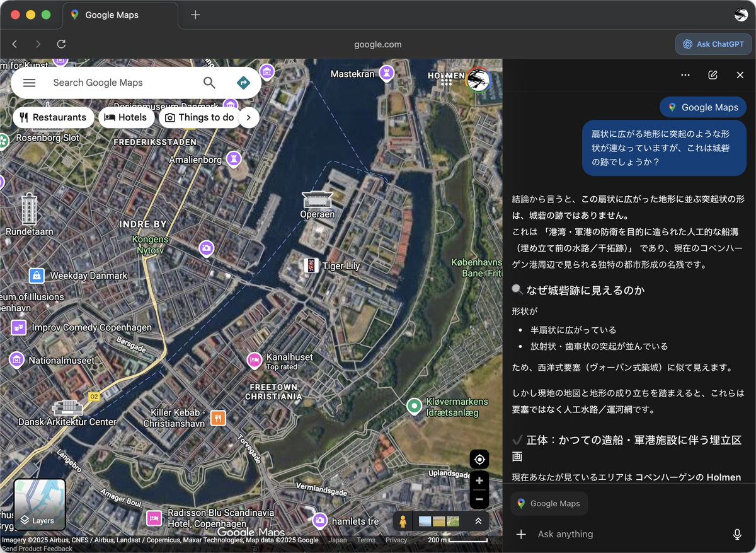Image resolution: width=756 pixels, height=553 pixels.
Task: Open the Google account avatar on map
Action: click(x=478, y=80)
